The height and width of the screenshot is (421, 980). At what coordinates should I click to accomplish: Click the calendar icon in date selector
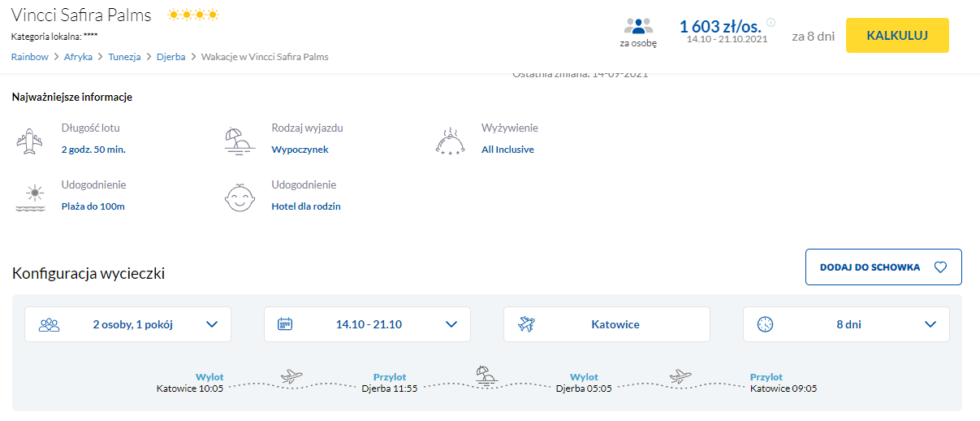(285, 324)
